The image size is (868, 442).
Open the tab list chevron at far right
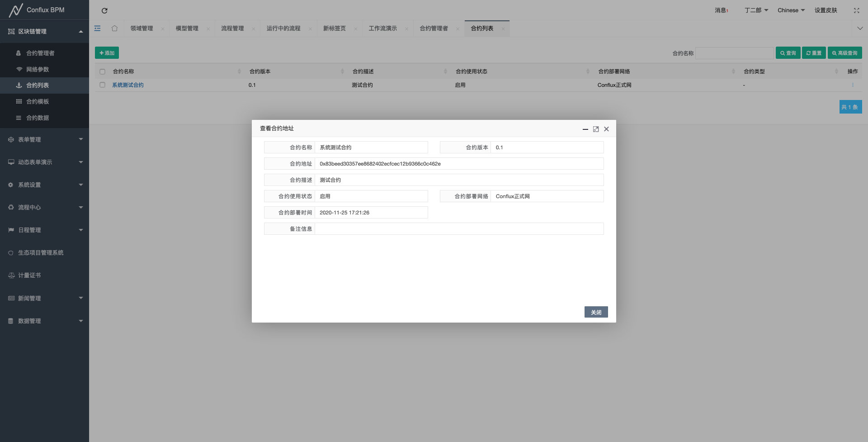[860, 29]
